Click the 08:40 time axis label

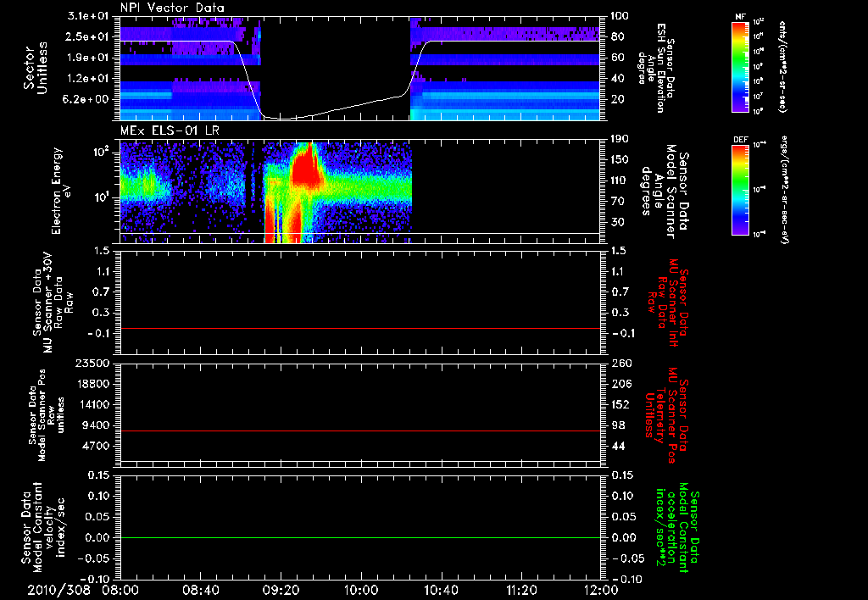point(201,590)
